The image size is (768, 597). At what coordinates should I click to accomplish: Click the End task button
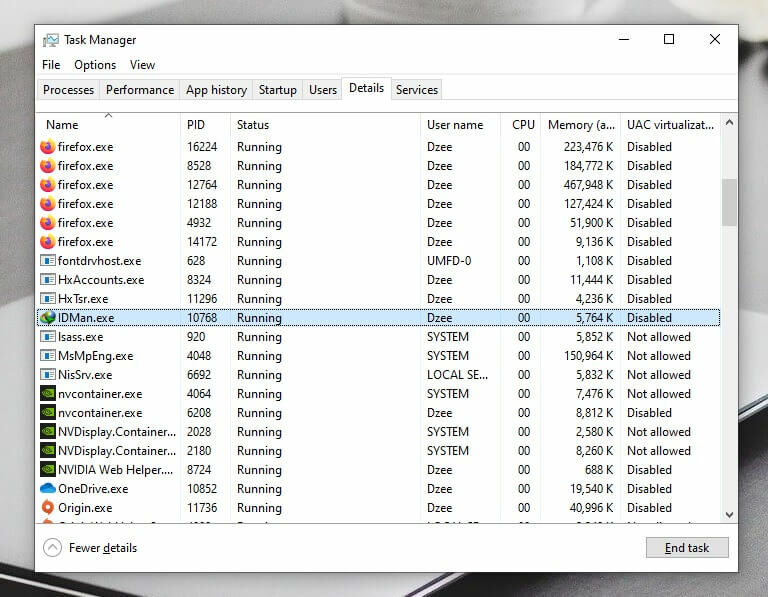687,548
